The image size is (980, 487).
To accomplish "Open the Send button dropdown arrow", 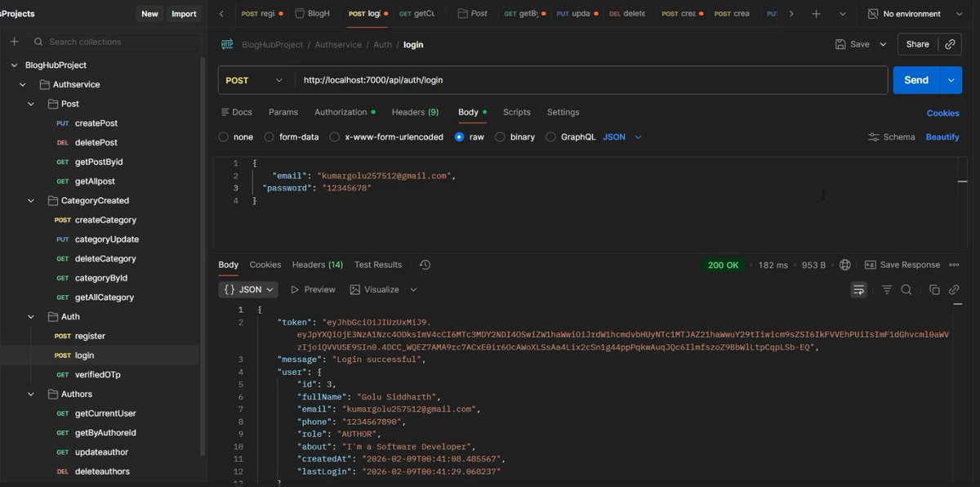I will click(x=951, y=80).
